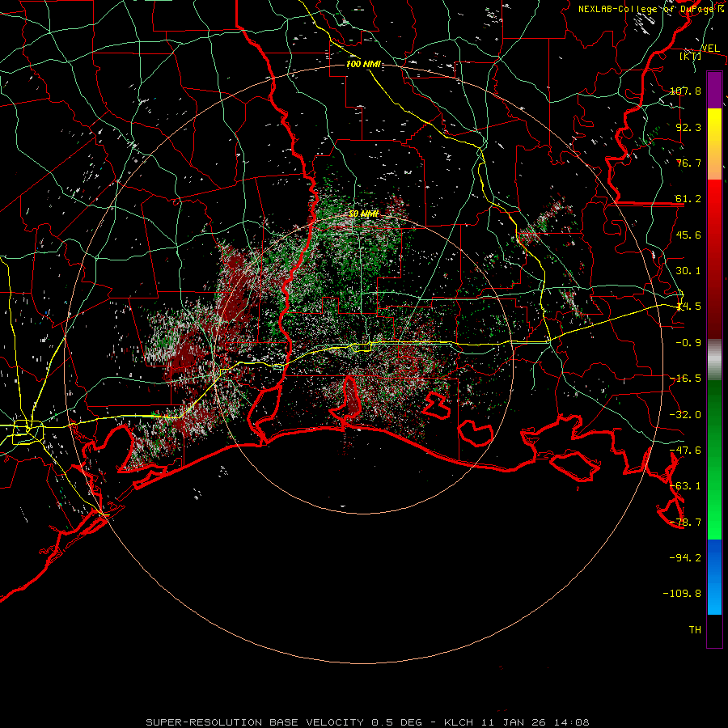Click the -16.5 scale value
The height and width of the screenshot is (728, 728).
click(685, 379)
